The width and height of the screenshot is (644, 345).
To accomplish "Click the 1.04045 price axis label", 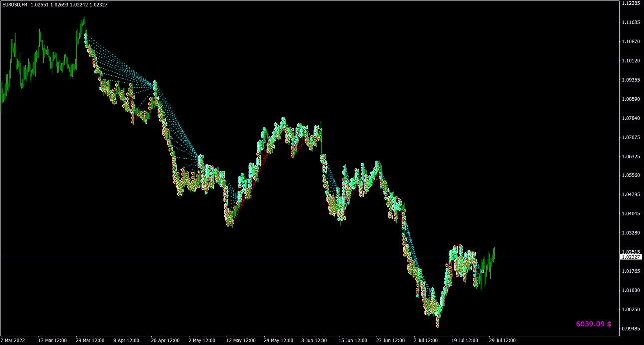I will click(631, 214).
